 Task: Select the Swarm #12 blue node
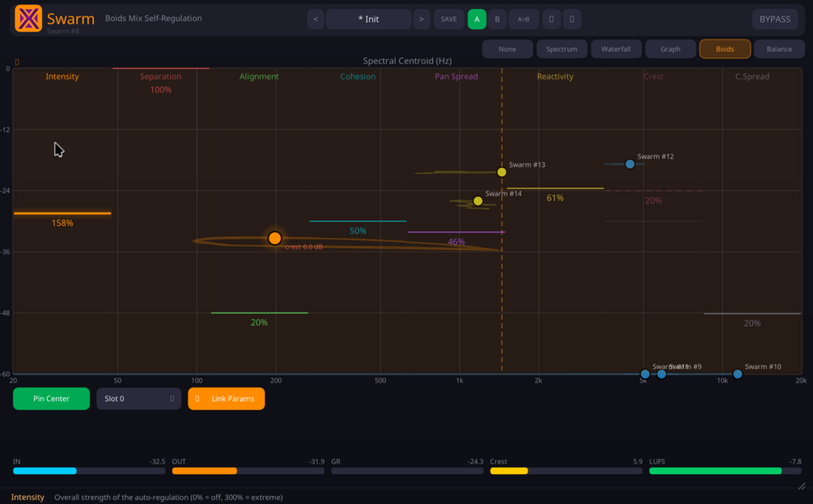click(x=630, y=164)
